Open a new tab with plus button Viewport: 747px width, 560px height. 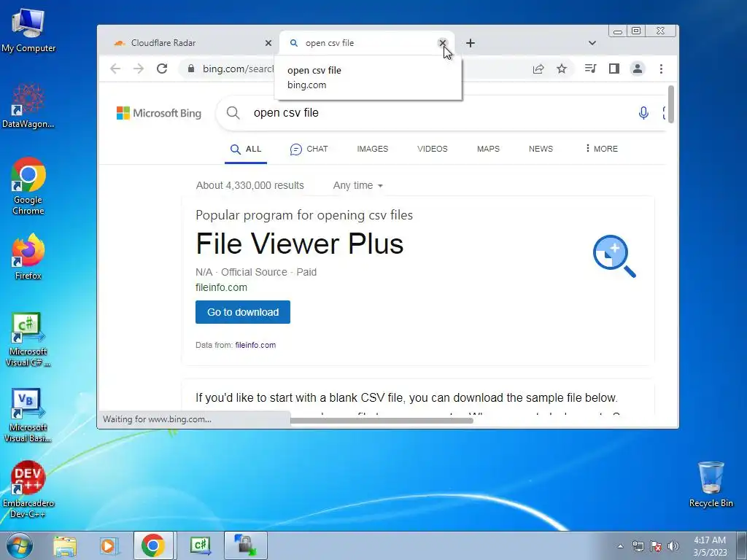[471, 43]
